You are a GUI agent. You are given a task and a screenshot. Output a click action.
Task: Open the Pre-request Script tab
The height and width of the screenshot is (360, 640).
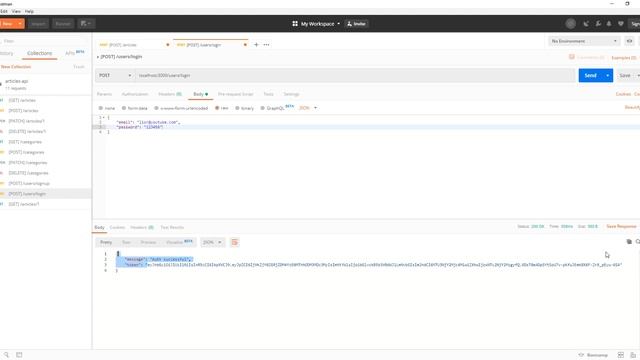(x=236, y=94)
